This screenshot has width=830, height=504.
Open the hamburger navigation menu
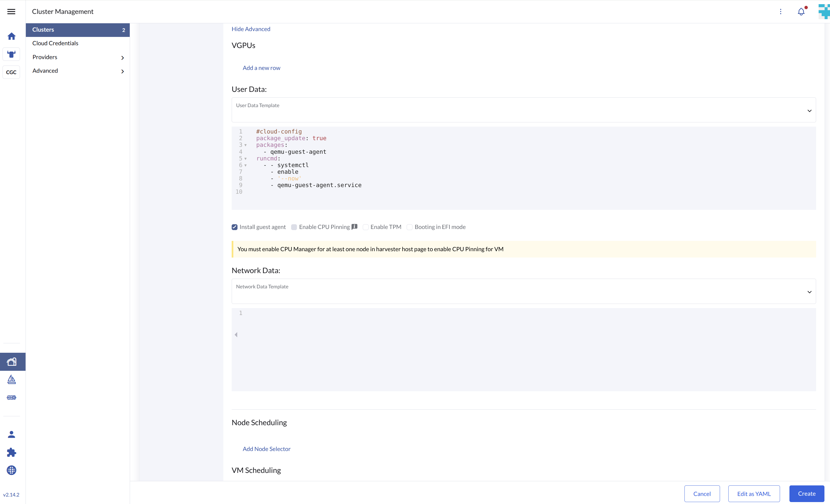pyautogui.click(x=11, y=11)
